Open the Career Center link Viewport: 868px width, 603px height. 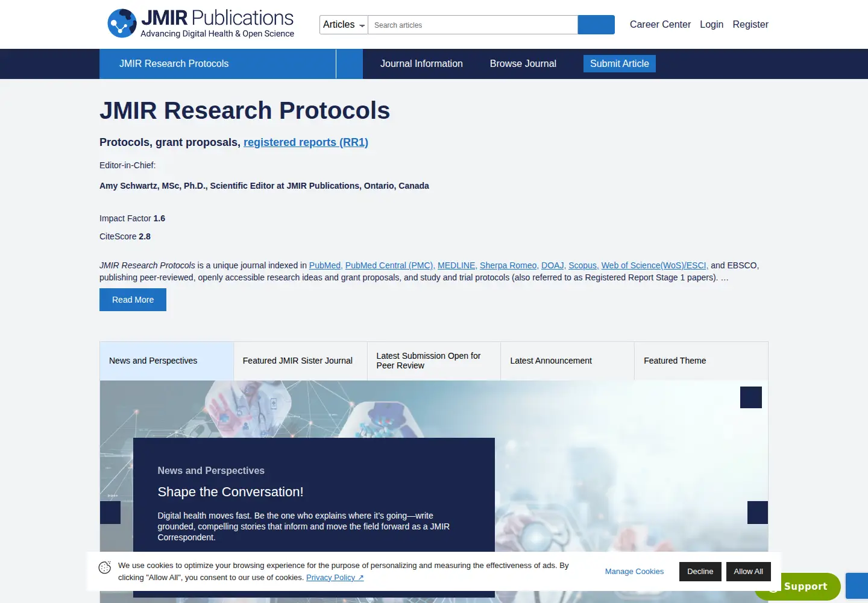(660, 25)
